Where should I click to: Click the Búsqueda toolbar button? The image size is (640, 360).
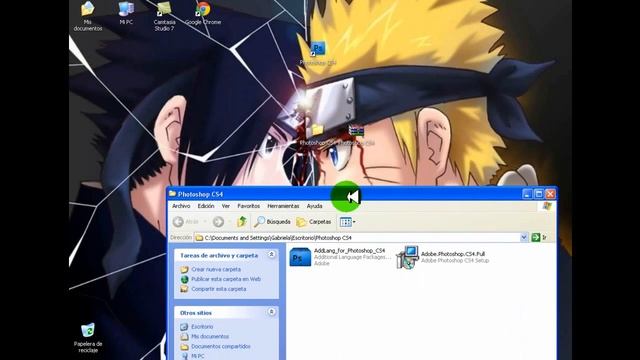[272, 222]
